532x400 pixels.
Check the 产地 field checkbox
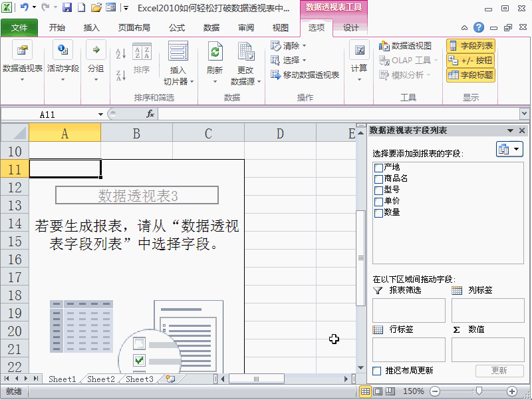pyautogui.click(x=378, y=168)
